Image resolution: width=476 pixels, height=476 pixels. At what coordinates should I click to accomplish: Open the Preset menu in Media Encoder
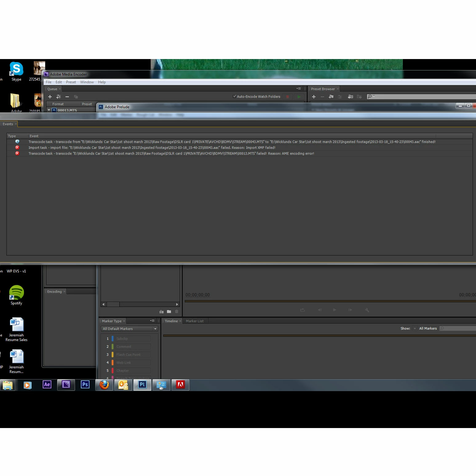(x=71, y=82)
